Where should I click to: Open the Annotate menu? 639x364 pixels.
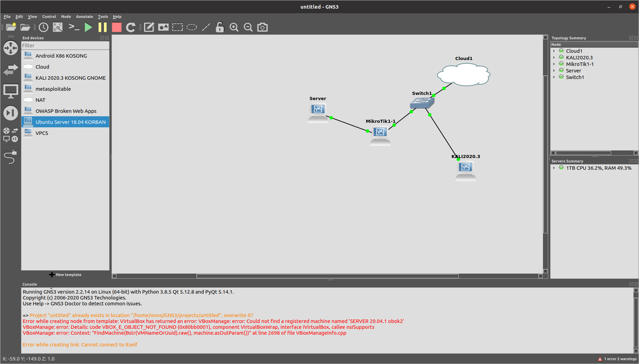(84, 17)
